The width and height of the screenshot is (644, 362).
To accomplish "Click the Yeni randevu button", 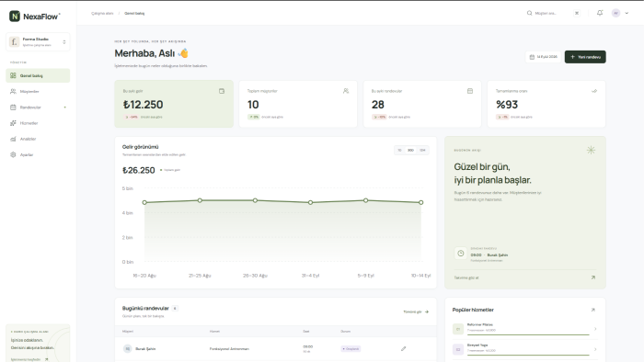I will pyautogui.click(x=585, y=57).
